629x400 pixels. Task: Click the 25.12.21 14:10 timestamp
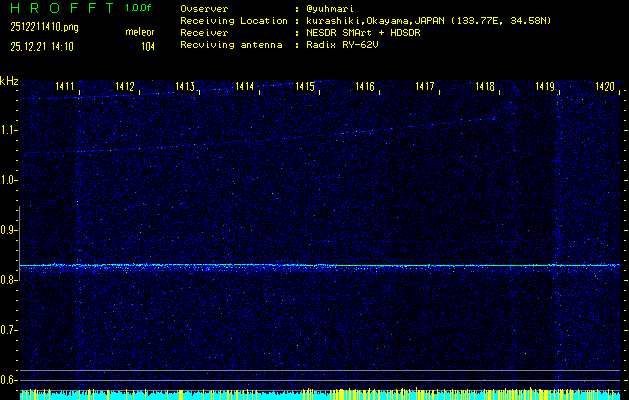(43, 46)
